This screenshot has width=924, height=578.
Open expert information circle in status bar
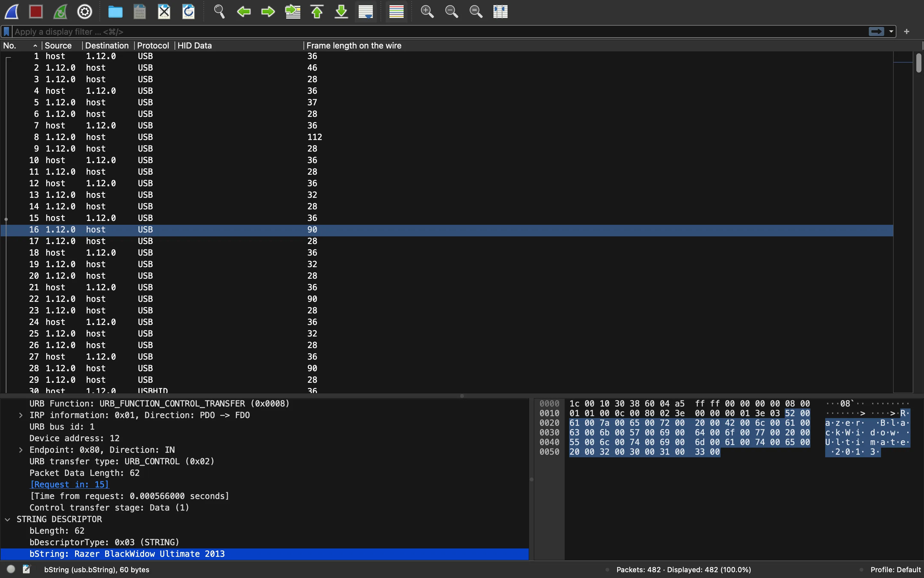[11, 569]
